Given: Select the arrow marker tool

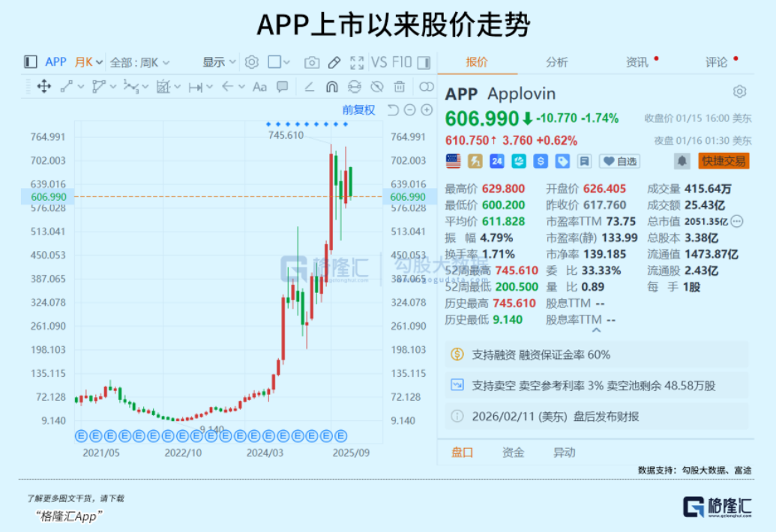Looking at the screenshot, I should coord(227,86).
